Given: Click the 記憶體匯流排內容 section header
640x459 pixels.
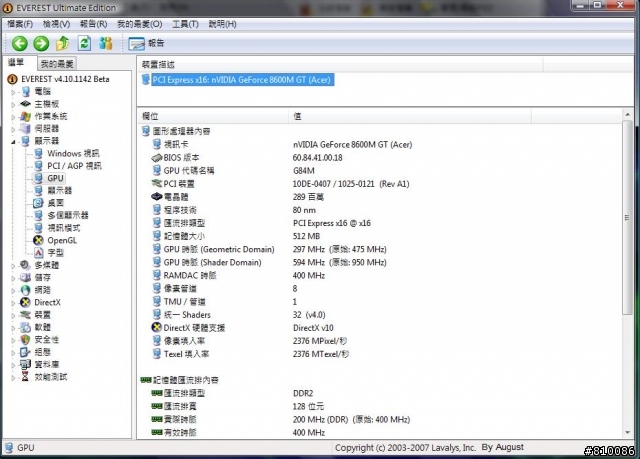Looking at the screenshot, I should 180,380.
